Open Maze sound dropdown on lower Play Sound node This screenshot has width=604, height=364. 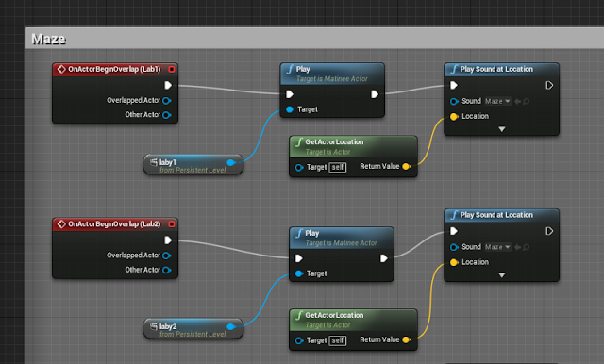point(497,247)
